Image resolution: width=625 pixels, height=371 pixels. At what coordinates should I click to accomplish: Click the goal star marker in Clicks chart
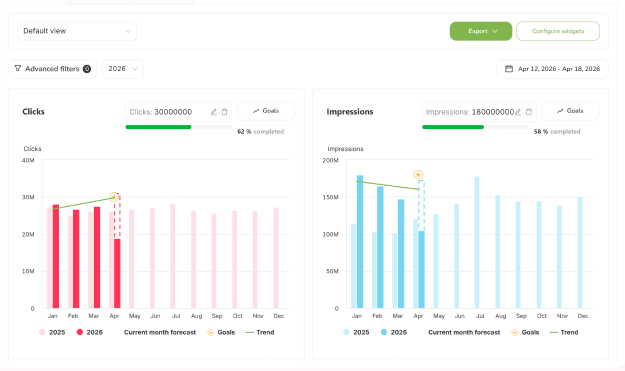point(114,197)
